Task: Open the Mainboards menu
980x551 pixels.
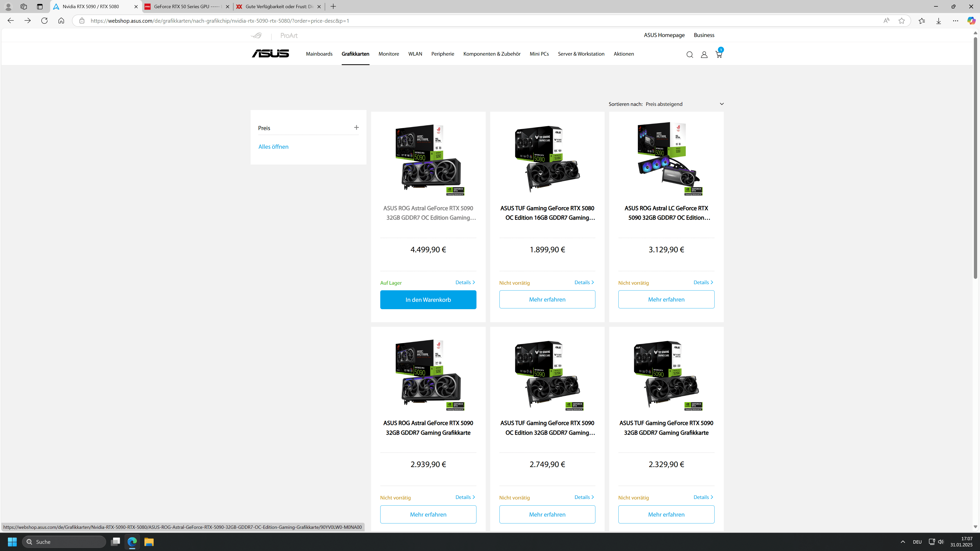Action: (x=319, y=54)
